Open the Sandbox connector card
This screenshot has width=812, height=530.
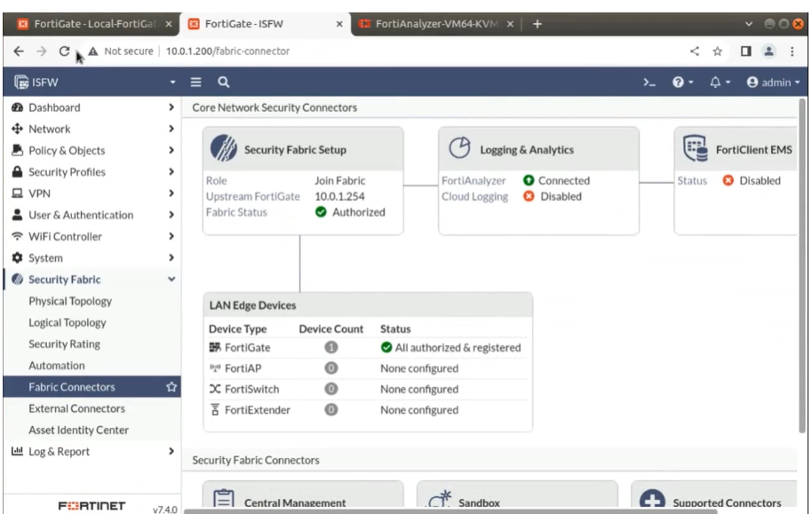(517, 494)
